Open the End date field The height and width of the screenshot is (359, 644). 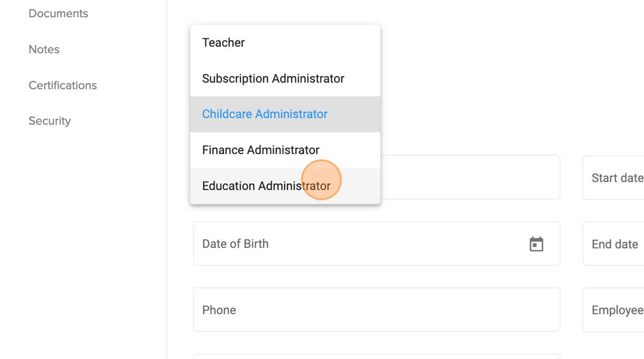click(614, 244)
